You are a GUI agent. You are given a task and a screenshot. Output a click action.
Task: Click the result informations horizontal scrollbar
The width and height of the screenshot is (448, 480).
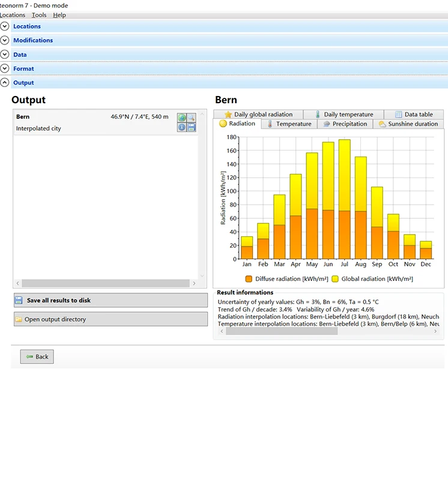click(282, 331)
